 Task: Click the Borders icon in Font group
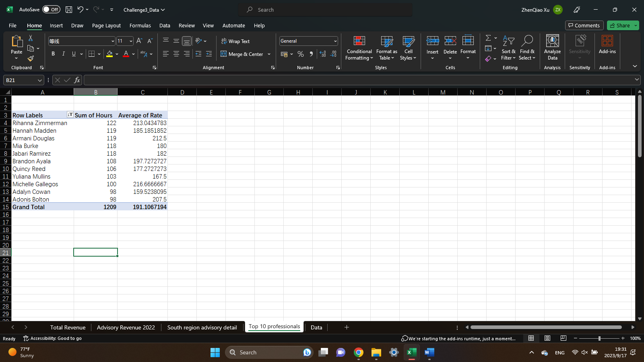point(92,54)
